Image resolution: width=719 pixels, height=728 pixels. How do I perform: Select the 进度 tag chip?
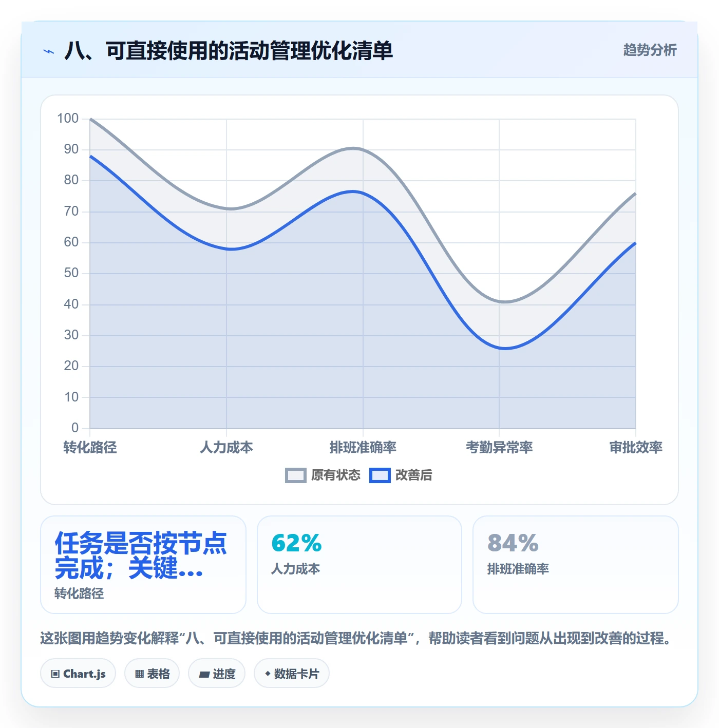pyautogui.click(x=217, y=673)
